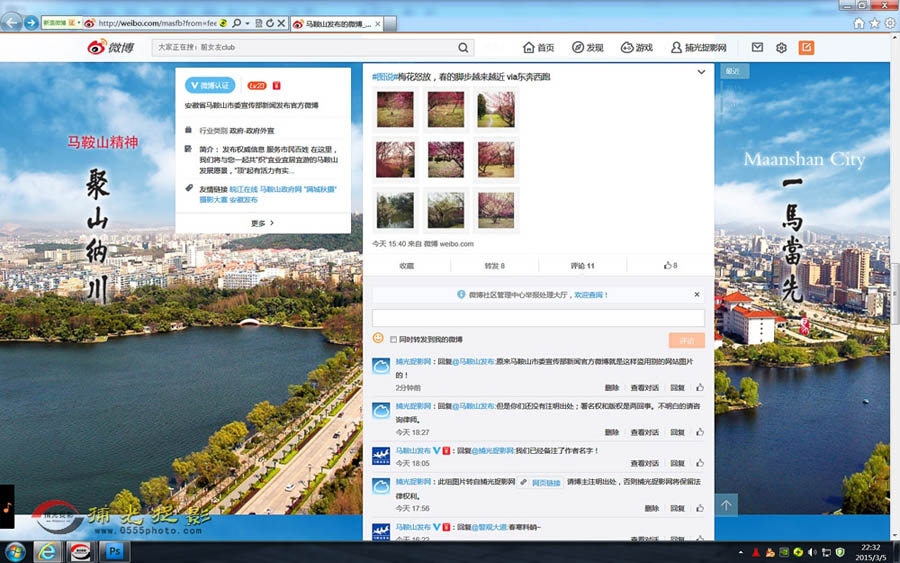Like the 今天 18:27 comment
This screenshot has width=900, height=563.
[x=700, y=432]
